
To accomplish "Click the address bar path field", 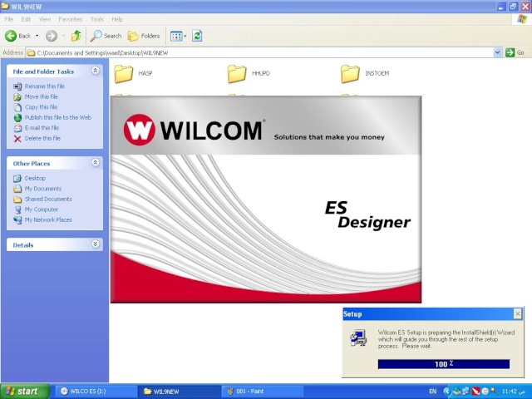I will (260, 52).
